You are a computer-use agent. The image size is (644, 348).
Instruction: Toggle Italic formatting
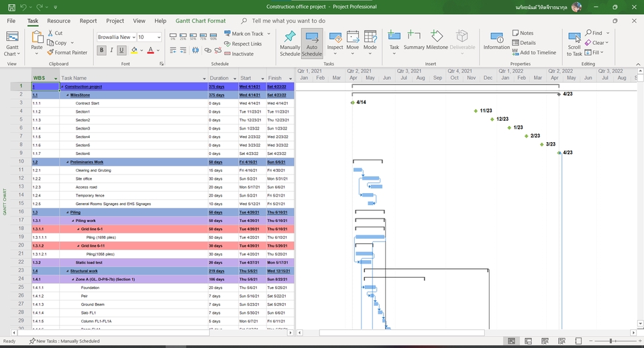[x=111, y=50]
